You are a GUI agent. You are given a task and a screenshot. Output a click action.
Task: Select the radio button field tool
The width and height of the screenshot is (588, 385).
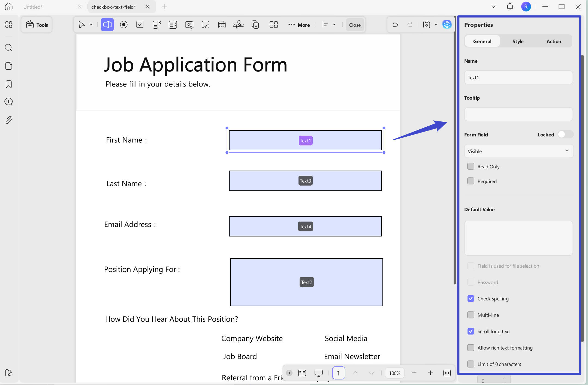(124, 25)
